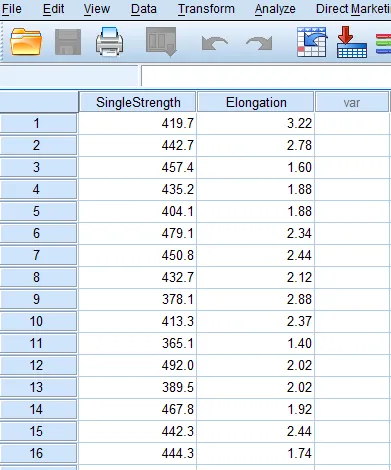Click SingleStrength cell 467.8
The width and height of the screenshot is (391, 470).
[138, 409]
